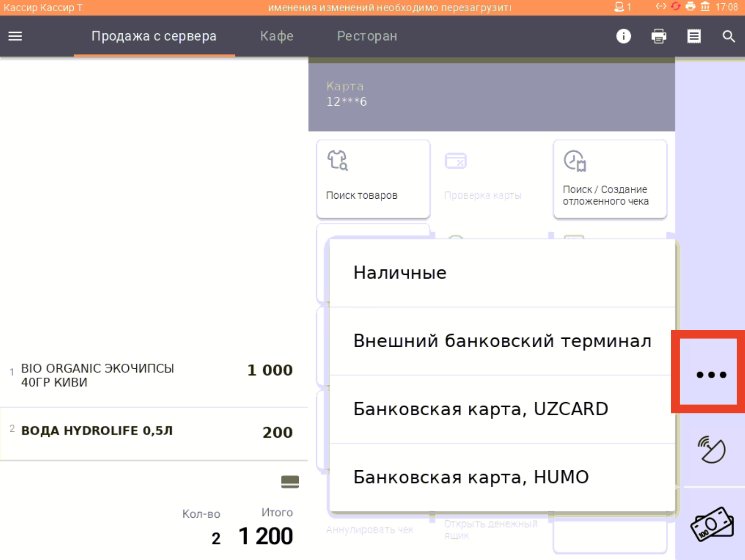Open Поиск товаров button
745x560 pixels.
(x=373, y=179)
